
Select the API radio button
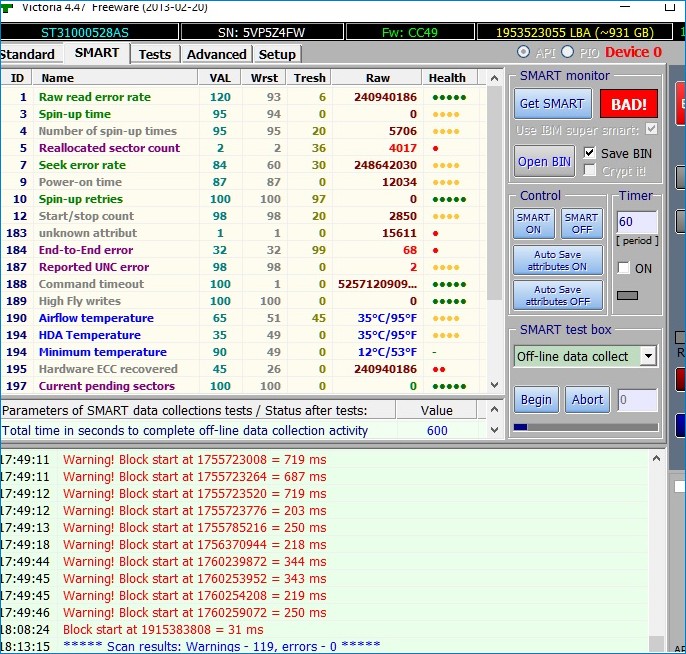[524, 52]
